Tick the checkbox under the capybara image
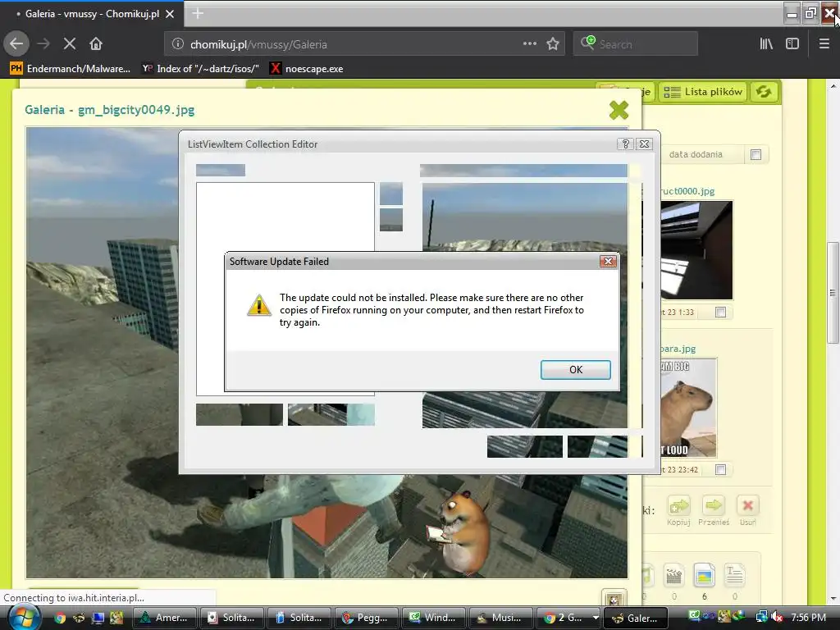 [720, 470]
